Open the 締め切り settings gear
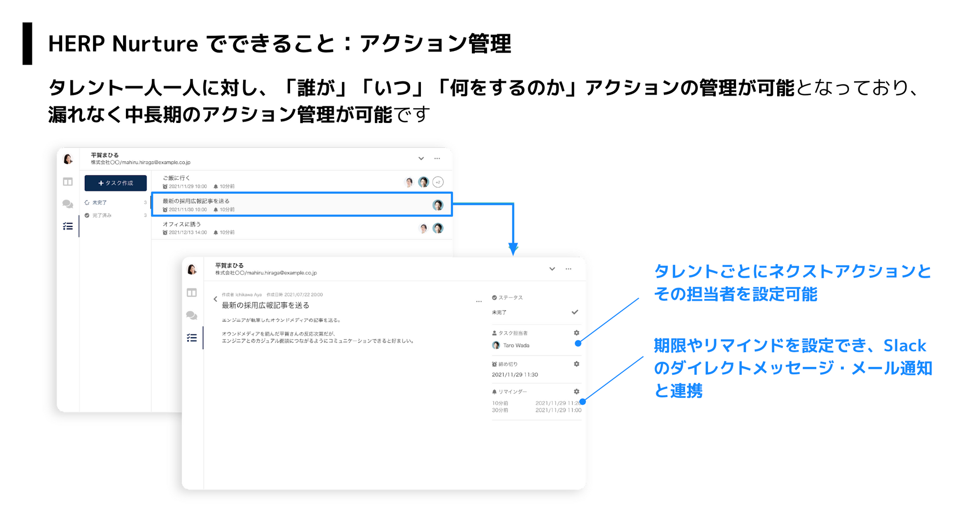Image resolution: width=980 pixels, height=515 pixels. tap(576, 364)
